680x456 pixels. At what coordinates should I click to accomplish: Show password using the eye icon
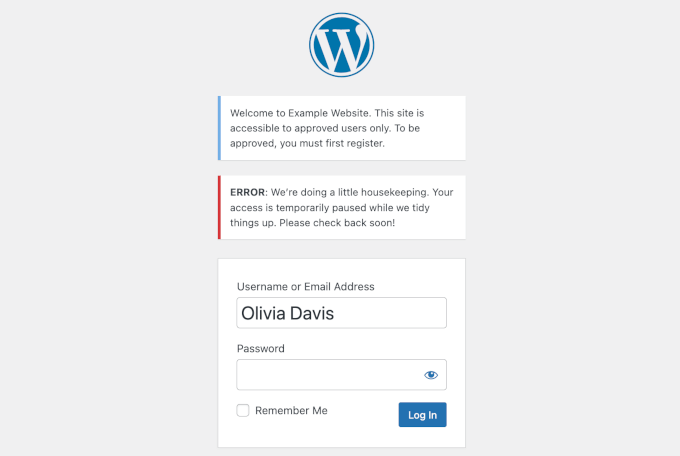point(431,375)
